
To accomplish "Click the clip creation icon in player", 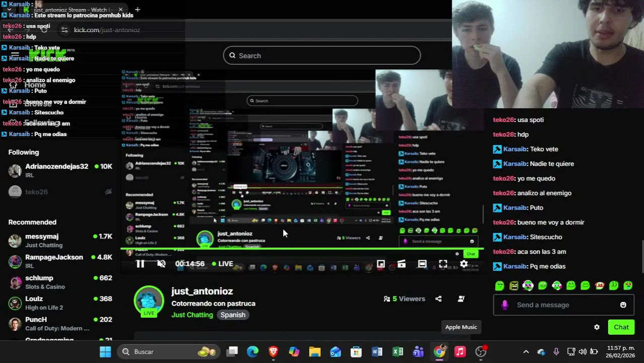I will (402, 264).
